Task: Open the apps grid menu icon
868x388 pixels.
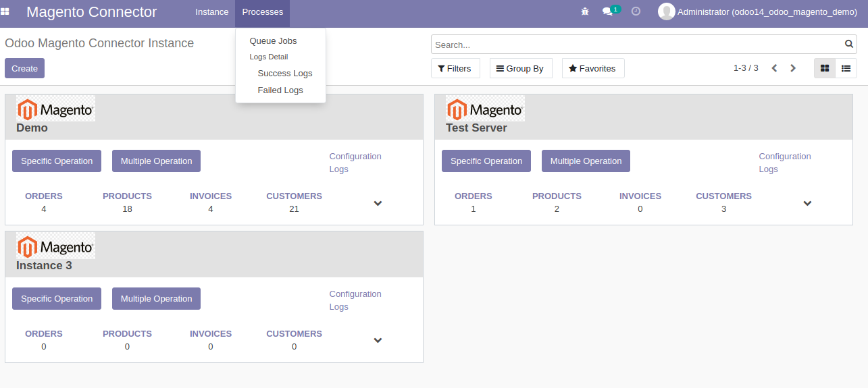Action: (5, 11)
